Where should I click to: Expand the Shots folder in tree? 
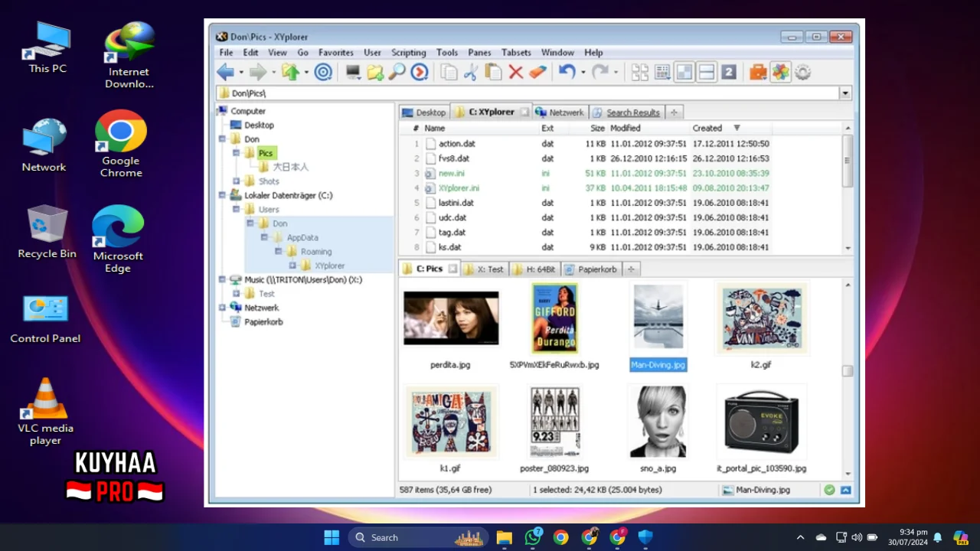tap(237, 181)
